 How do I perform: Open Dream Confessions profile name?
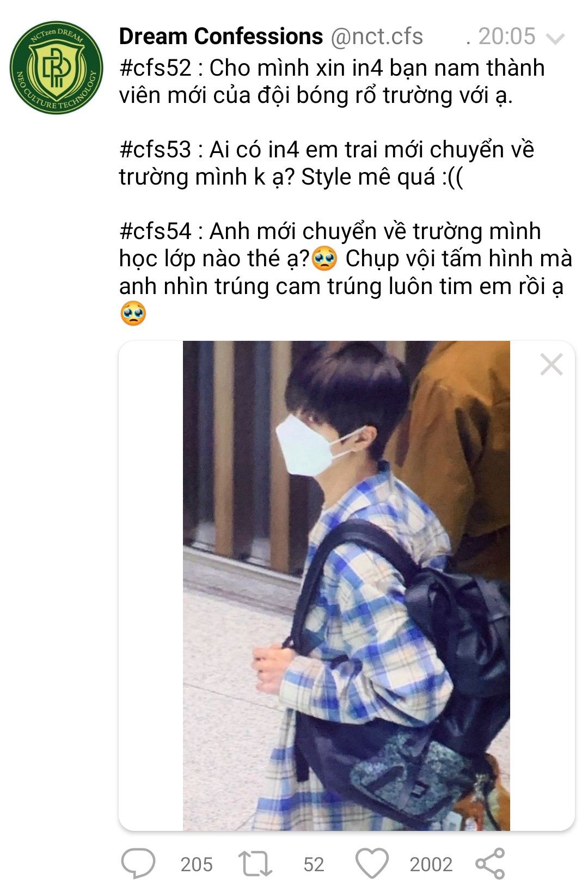point(220,36)
